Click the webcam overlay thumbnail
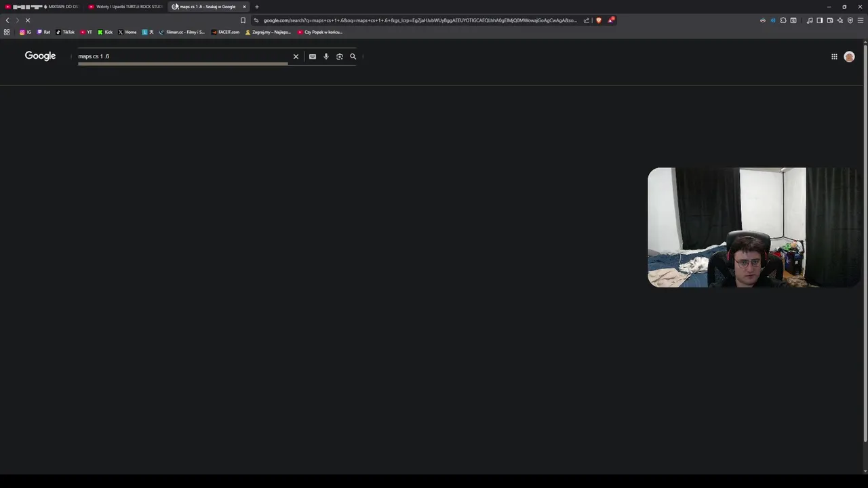The height and width of the screenshot is (488, 868). click(753, 227)
